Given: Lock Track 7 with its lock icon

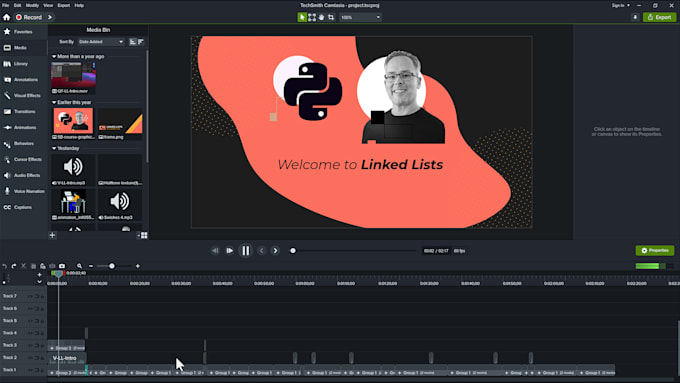Looking at the screenshot, I should tap(42, 296).
